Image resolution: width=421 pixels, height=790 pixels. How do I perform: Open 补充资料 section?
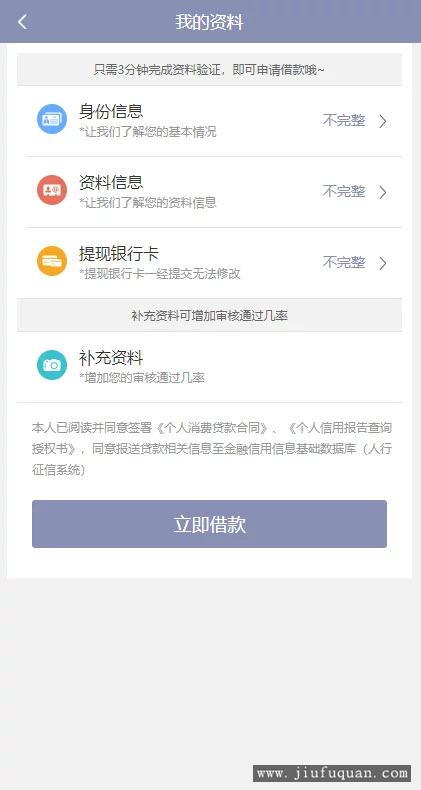[x=209, y=367]
